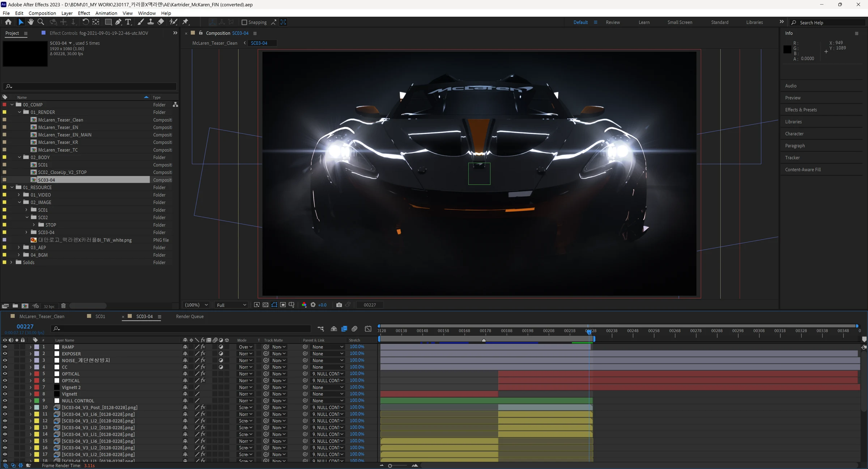Click the yellow label swatch of layer 11
This screenshot has height=469, width=868.
tap(37, 414)
